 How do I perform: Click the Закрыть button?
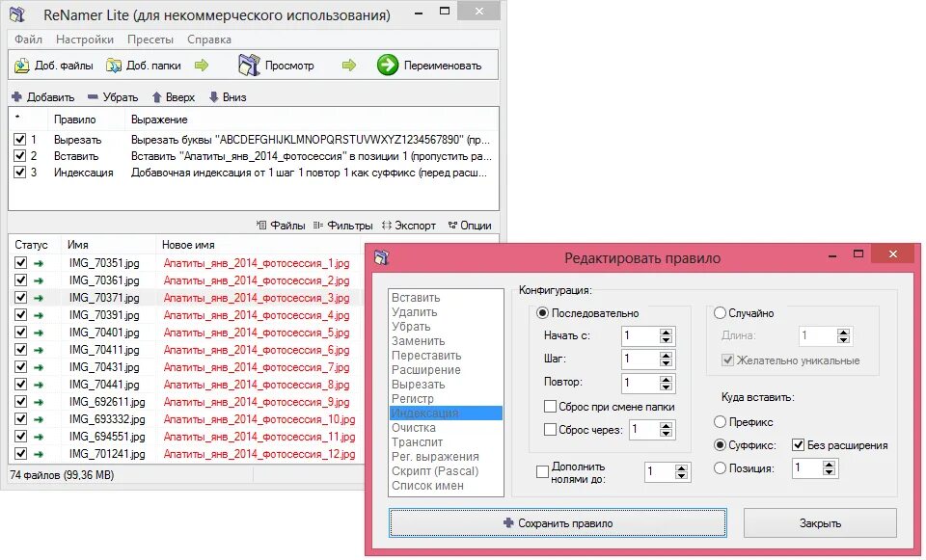820,522
